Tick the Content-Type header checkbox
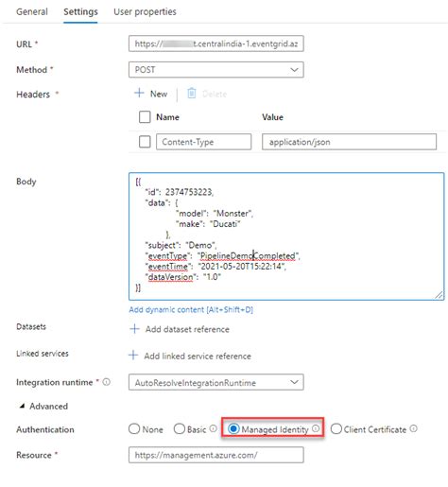 pyautogui.click(x=145, y=142)
